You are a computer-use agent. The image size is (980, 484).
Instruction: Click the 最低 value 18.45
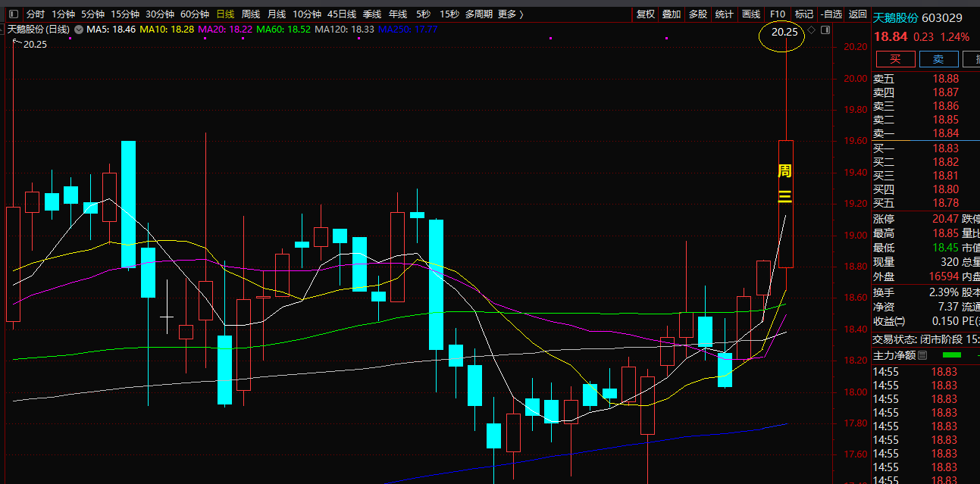(945, 248)
